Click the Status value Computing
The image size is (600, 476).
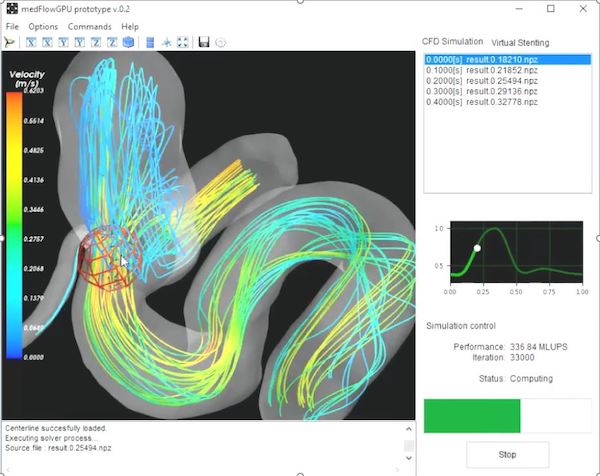(532, 379)
